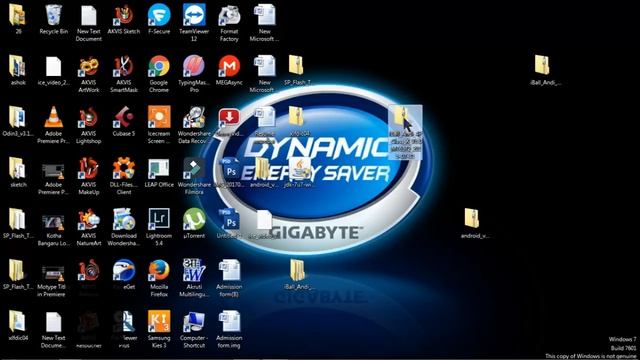Open the ashok folder
Screen dimensions: 640x360
[17, 66]
